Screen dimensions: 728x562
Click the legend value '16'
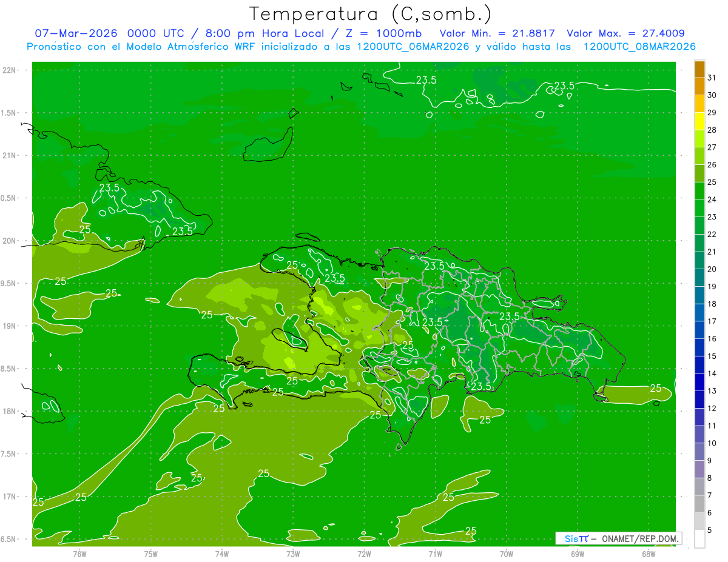coord(712,339)
